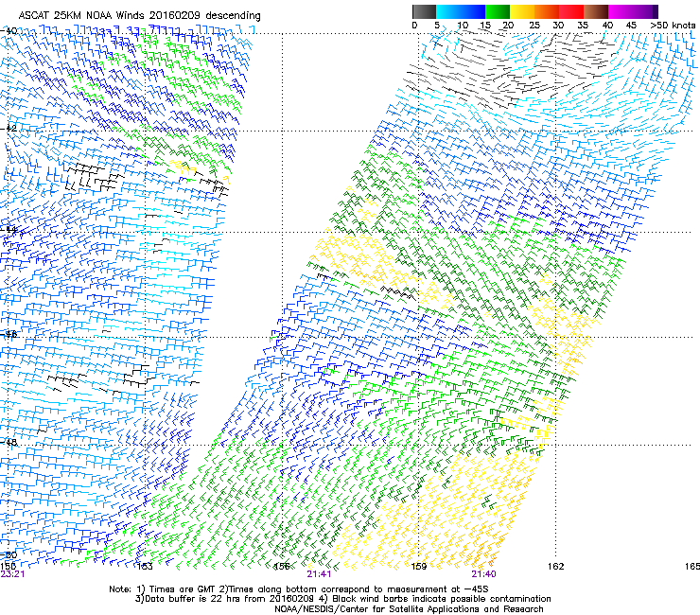Screen dimensions: 700x615
Task: Click the '>50 knots' legend label
Action: pyautogui.click(x=673, y=26)
